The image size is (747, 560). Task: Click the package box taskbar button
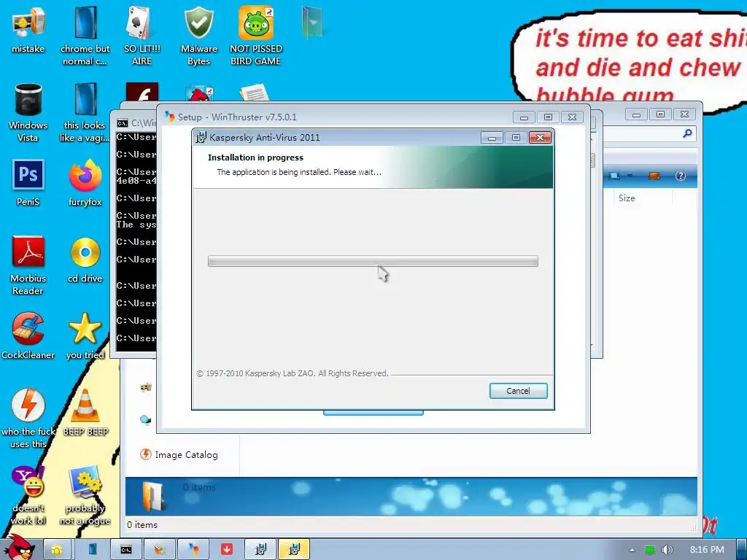(160, 550)
